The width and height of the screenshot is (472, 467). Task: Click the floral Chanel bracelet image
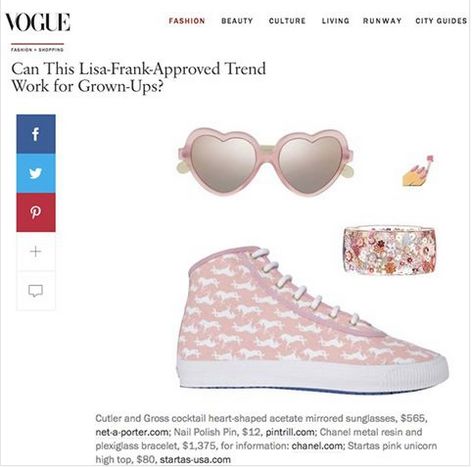[389, 250]
